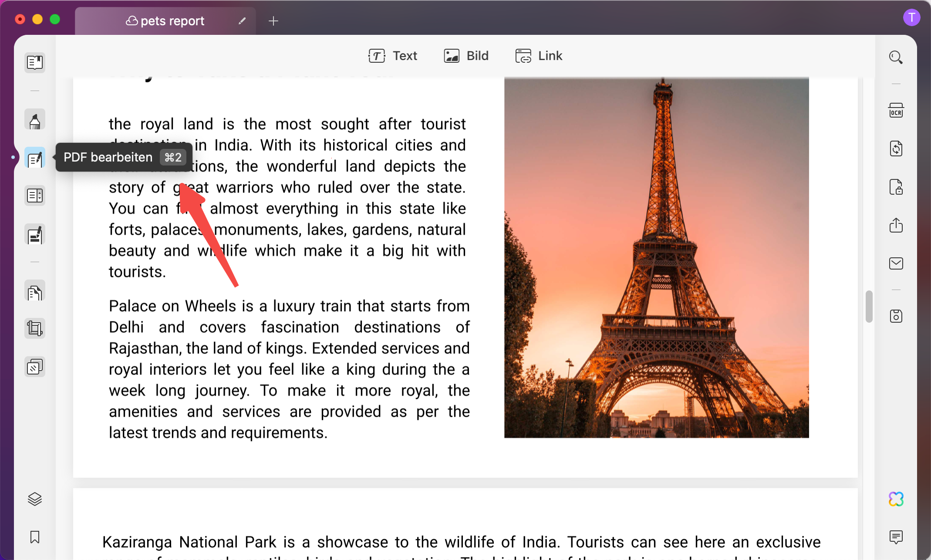The image size is (931, 560).
Task: Run OCR text recognition
Action: point(896,111)
